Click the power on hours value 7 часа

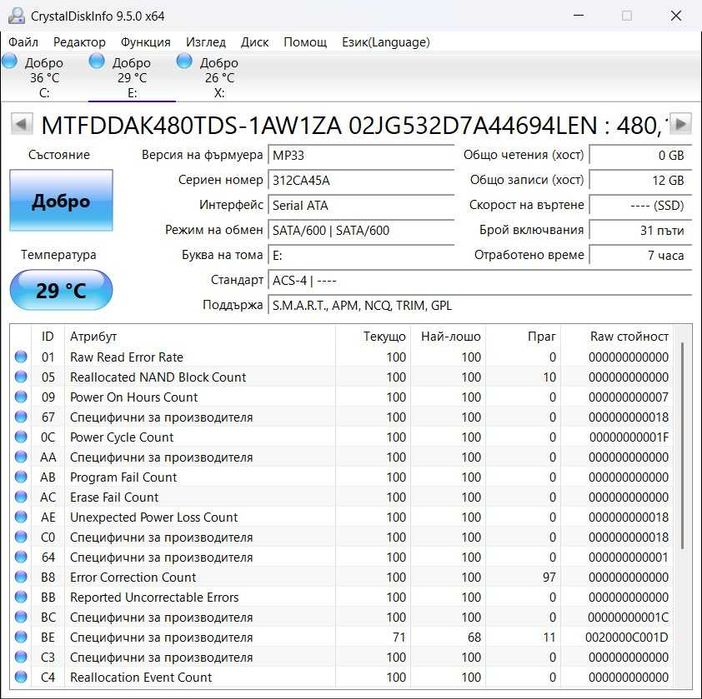point(641,256)
